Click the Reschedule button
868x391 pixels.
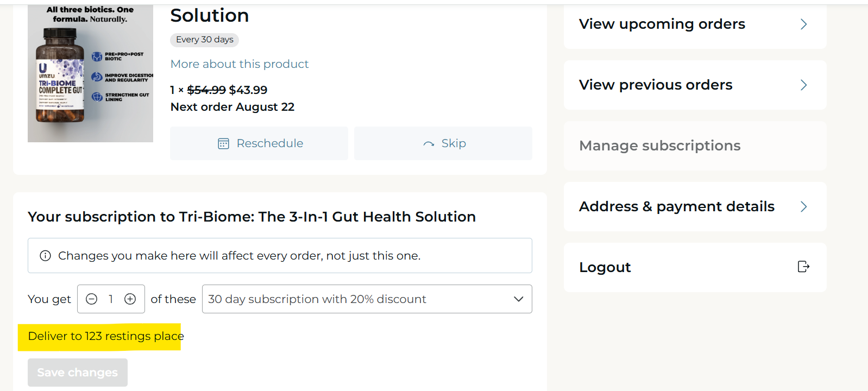point(259,143)
